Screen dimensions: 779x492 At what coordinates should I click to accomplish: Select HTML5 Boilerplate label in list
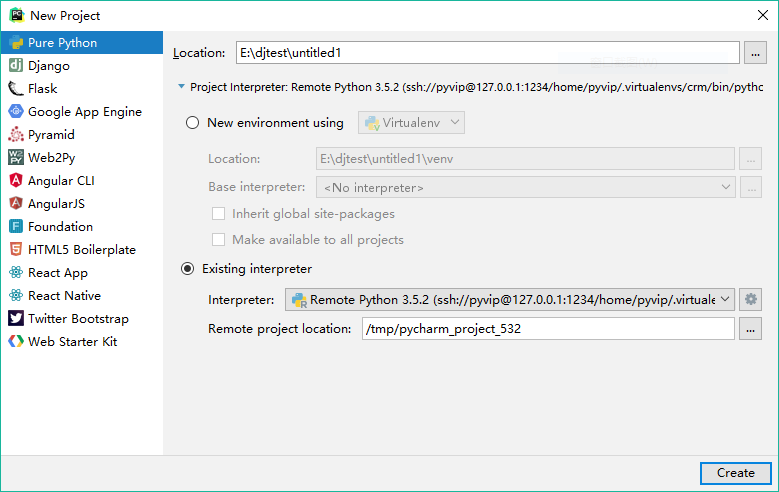click(82, 249)
